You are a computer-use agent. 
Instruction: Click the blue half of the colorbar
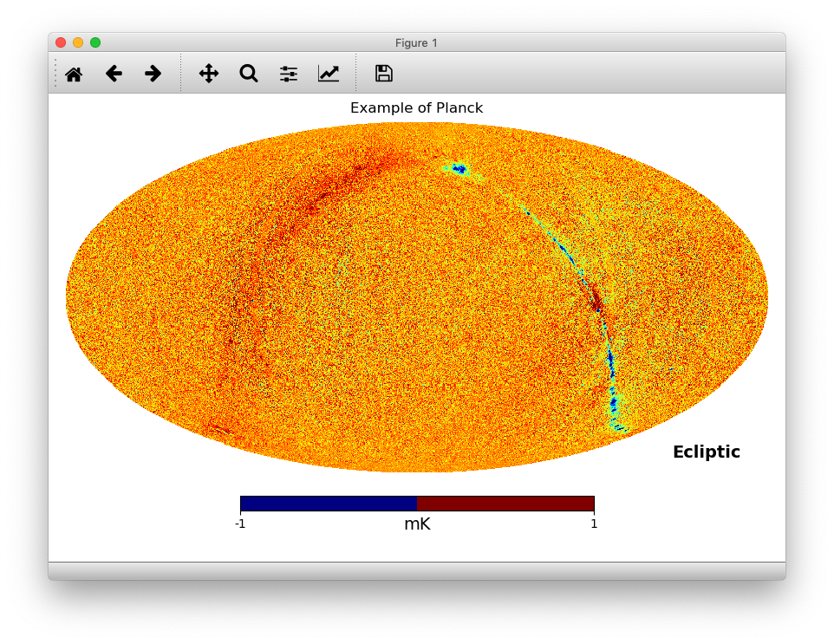click(328, 501)
